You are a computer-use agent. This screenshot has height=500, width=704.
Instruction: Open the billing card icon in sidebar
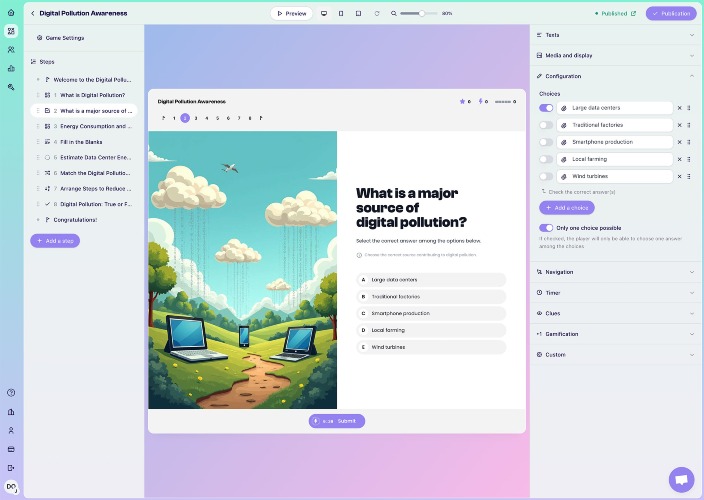point(11,449)
